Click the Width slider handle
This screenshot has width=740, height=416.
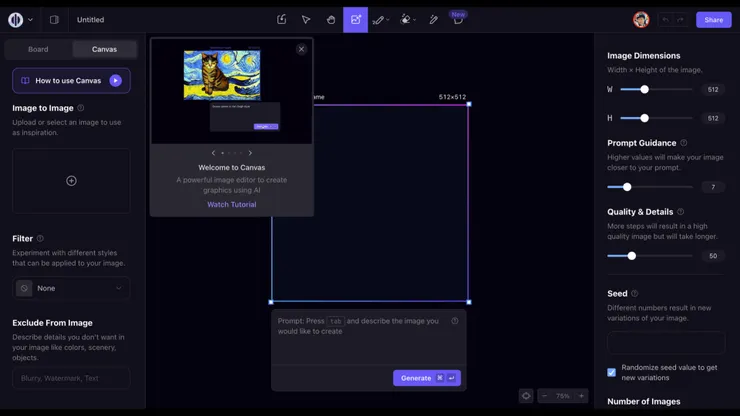pyautogui.click(x=644, y=89)
